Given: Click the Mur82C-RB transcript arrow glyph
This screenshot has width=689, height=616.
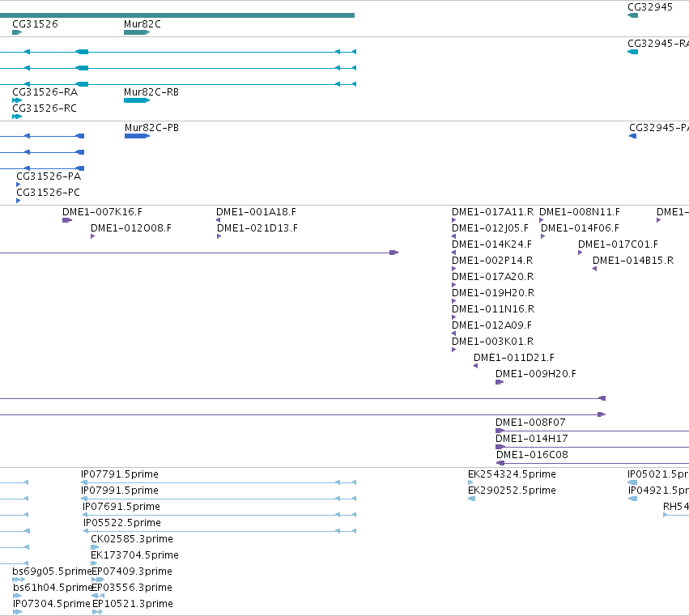Looking at the screenshot, I should click(x=137, y=100).
